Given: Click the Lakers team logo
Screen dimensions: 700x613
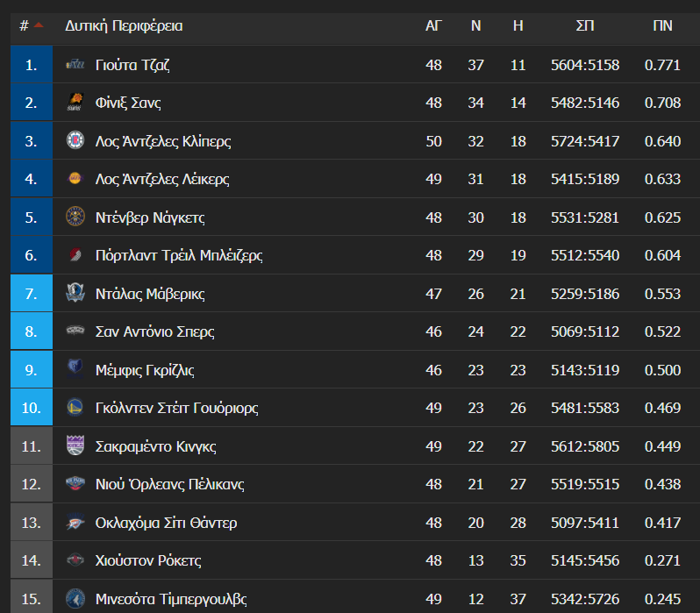Looking at the screenshot, I should point(75,178).
